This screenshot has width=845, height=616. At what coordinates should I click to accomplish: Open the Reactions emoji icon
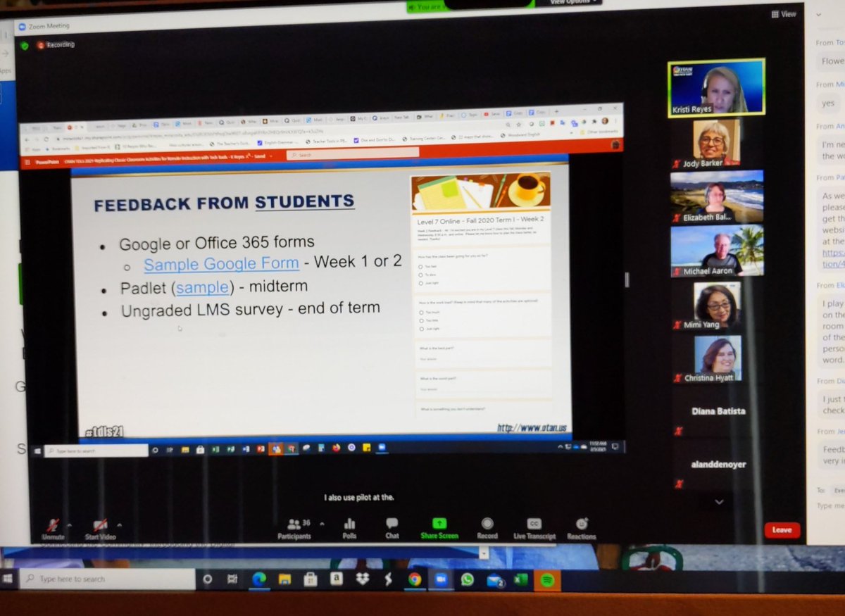tap(582, 523)
